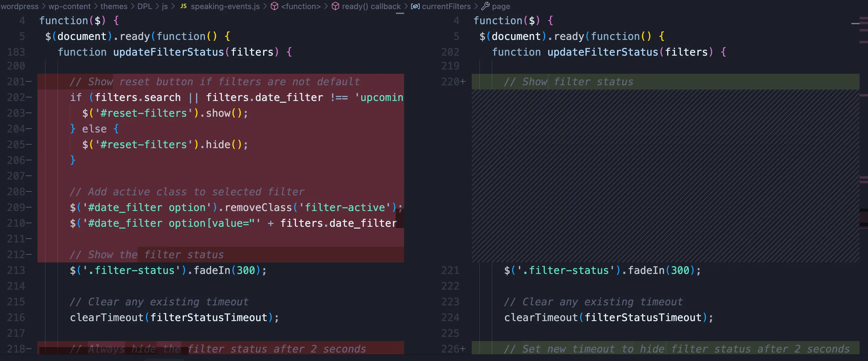
Task: Click removed line "$('#reset-filters').show();"
Action: (165, 113)
